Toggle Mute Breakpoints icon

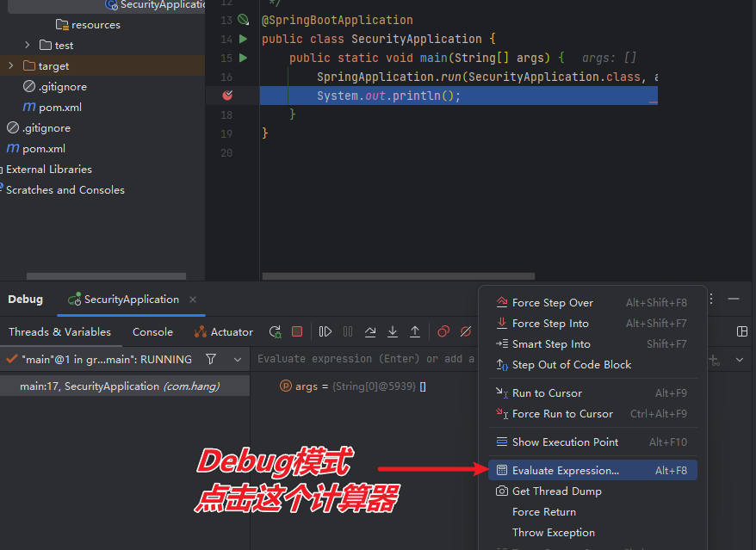466,331
